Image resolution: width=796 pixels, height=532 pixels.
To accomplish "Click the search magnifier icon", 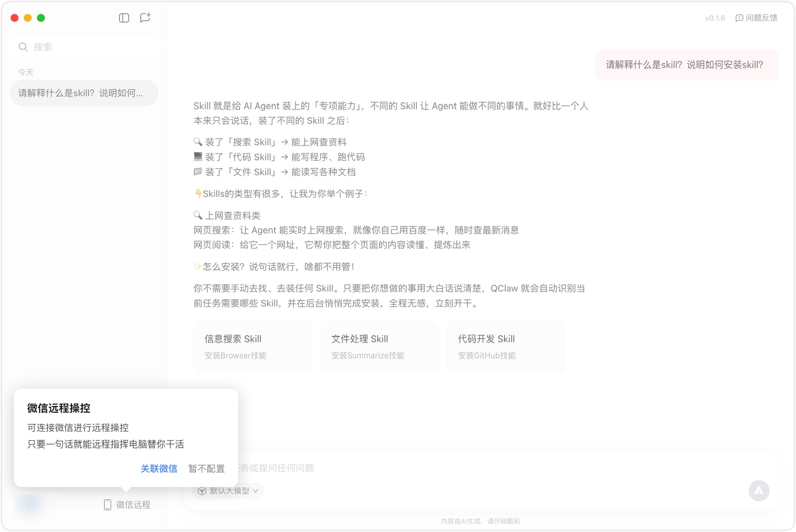I will click(x=23, y=47).
